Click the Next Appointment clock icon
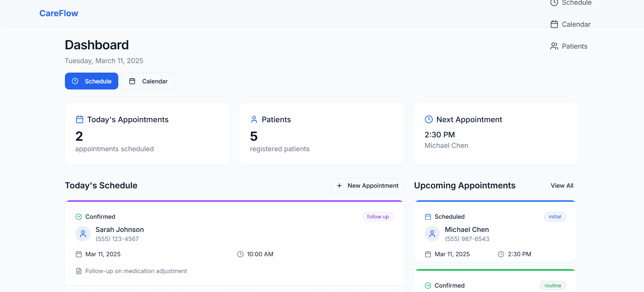644x292 pixels. tap(429, 119)
